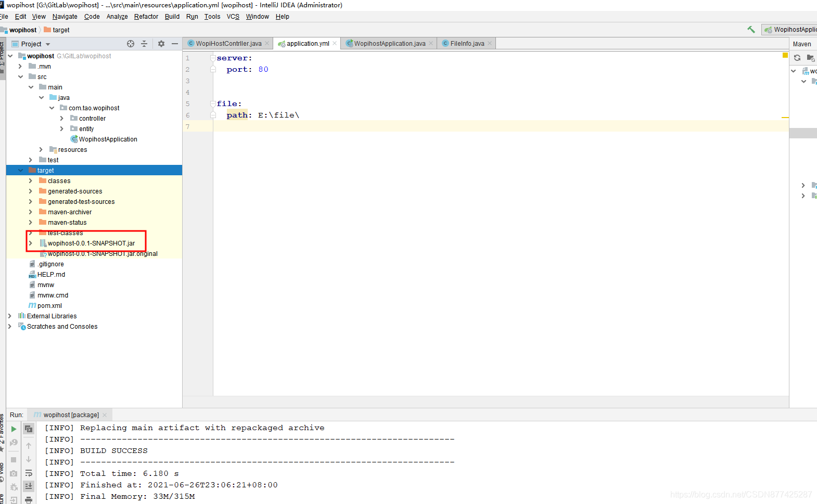The height and width of the screenshot is (504, 817).
Task: Select HELP.md file
Action: pos(51,275)
